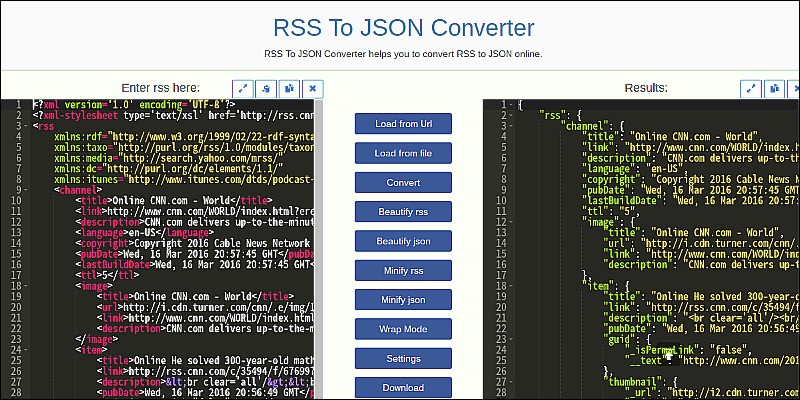Click the RSS To JSON Converter heading
The height and width of the screenshot is (400, 800).
tap(404, 27)
